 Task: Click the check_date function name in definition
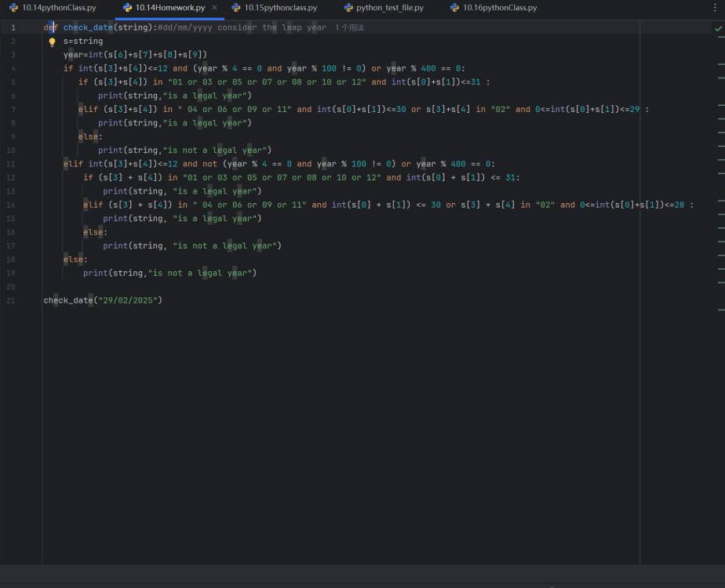click(x=88, y=27)
